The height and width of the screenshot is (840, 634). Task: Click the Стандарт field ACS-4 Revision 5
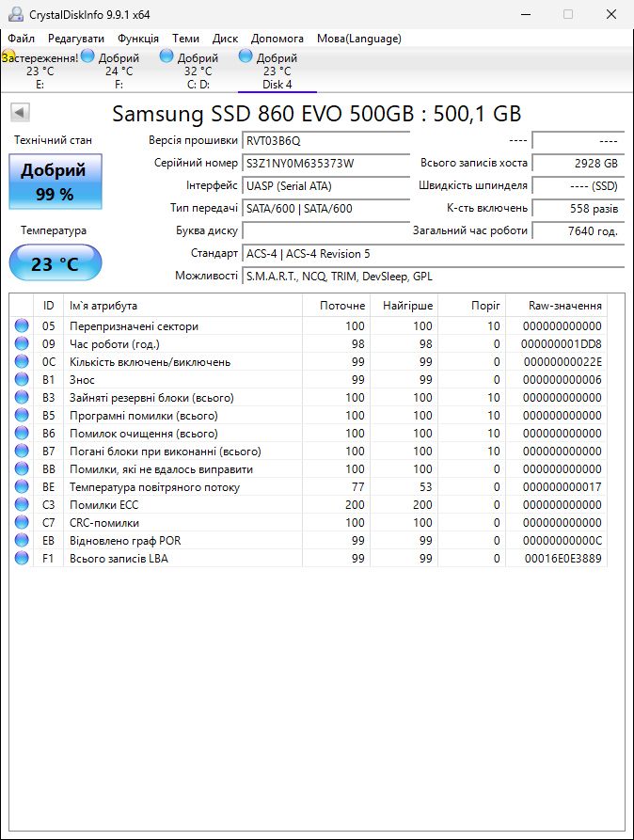[x=434, y=253]
